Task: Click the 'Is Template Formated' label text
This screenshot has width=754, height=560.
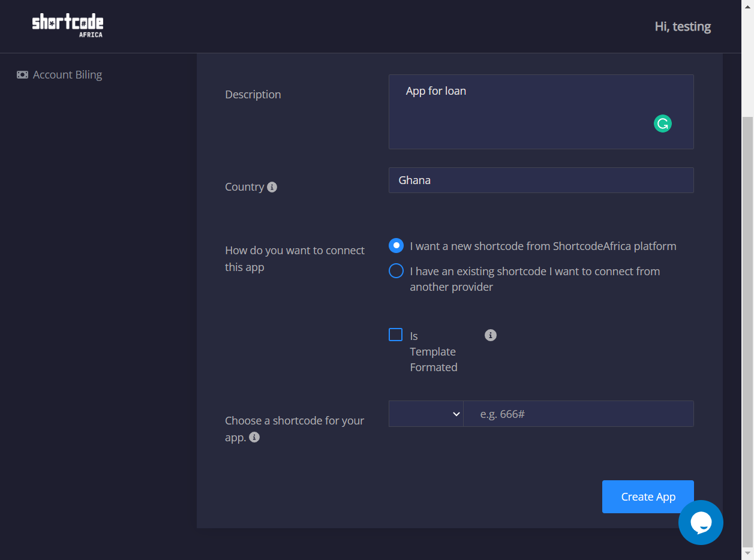Action: pos(434,351)
